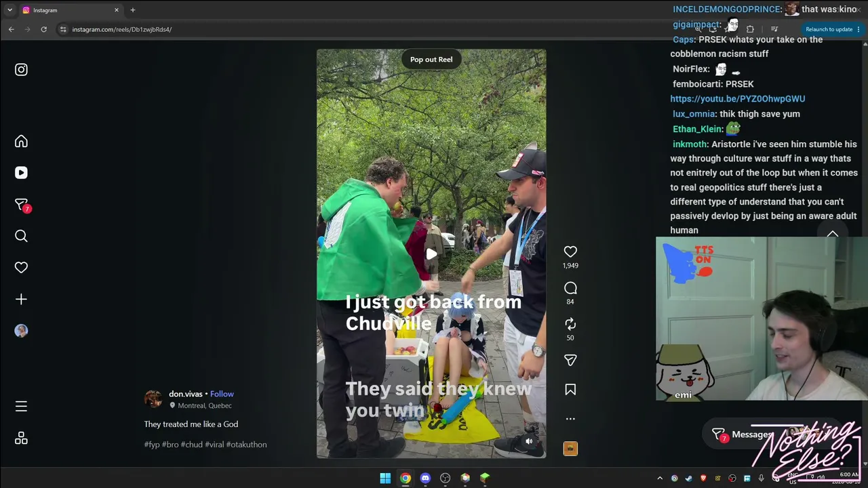Collapse the chat overlay with the up chevron
The height and width of the screenshot is (488, 868).
(x=833, y=234)
